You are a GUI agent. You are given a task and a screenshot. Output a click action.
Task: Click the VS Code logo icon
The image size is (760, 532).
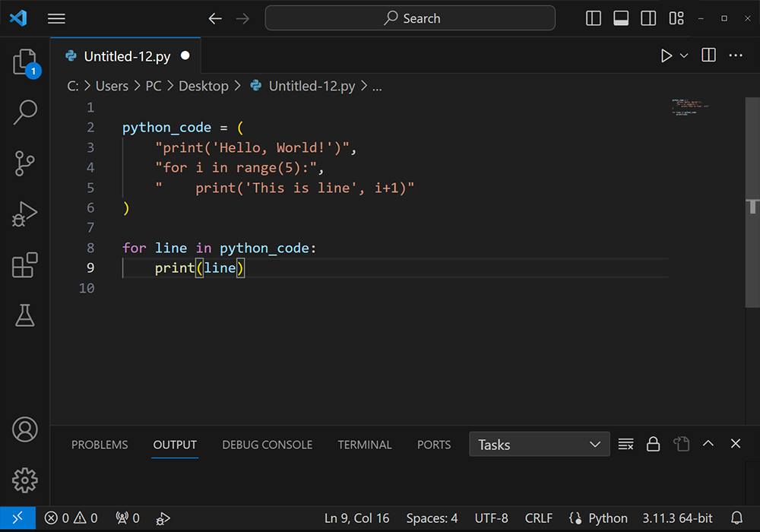[x=18, y=18]
